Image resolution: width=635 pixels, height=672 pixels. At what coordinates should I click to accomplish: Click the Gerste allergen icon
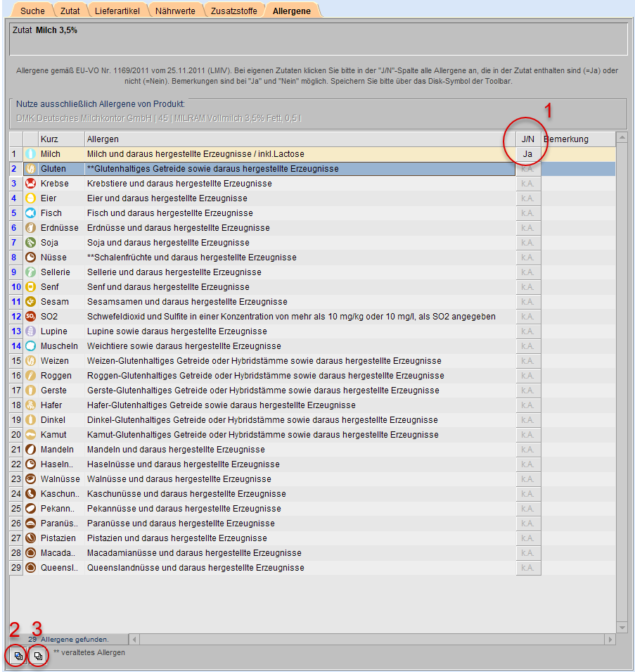pyautogui.click(x=30, y=391)
